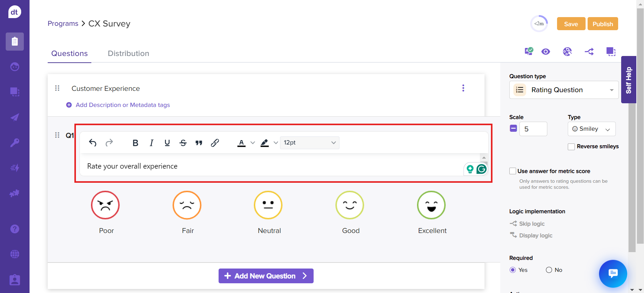644x293 pixels.
Task: Click the strikethrough text icon
Action: (x=183, y=143)
